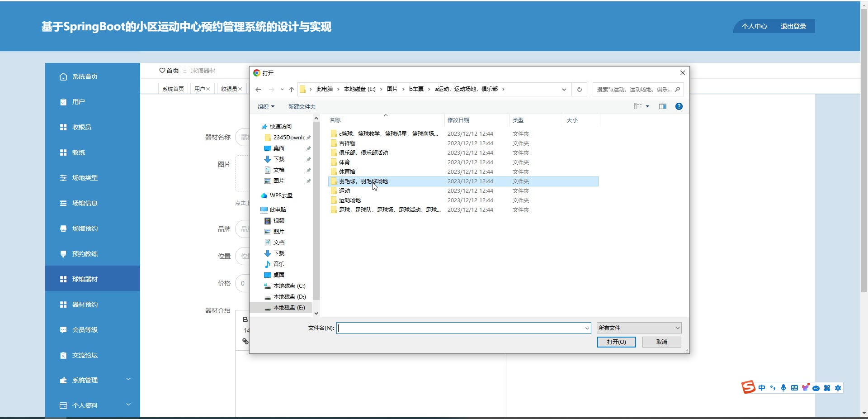Click 图片 in the address breadcrumb
Viewport: 868px width, 419px height.
click(x=392, y=89)
